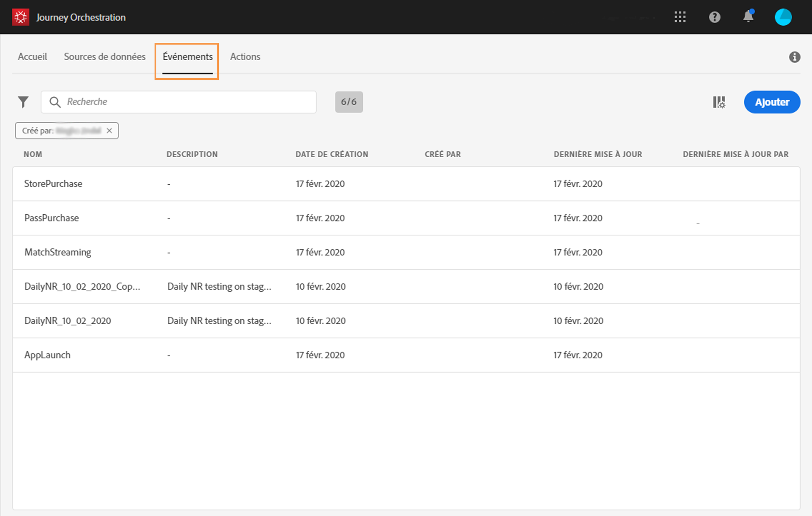Viewport: 812px width, 516px height.
Task: Open the Actions tab
Action: [x=245, y=57]
